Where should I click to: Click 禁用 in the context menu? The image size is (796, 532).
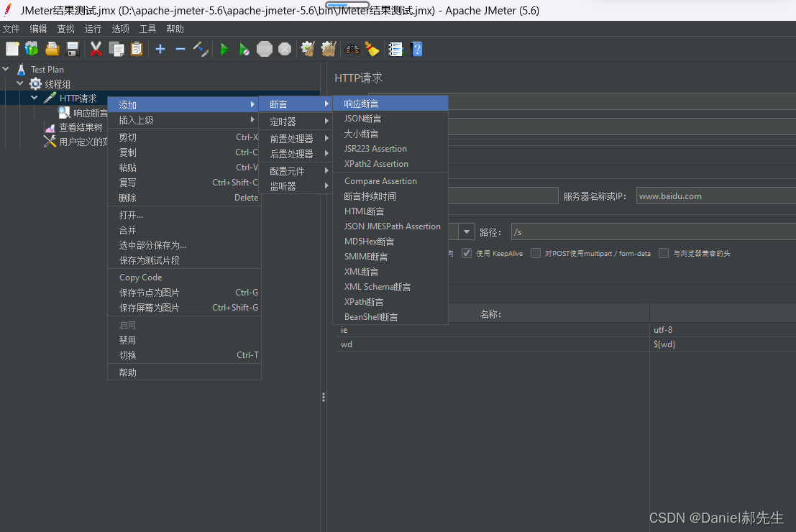(184, 340)
